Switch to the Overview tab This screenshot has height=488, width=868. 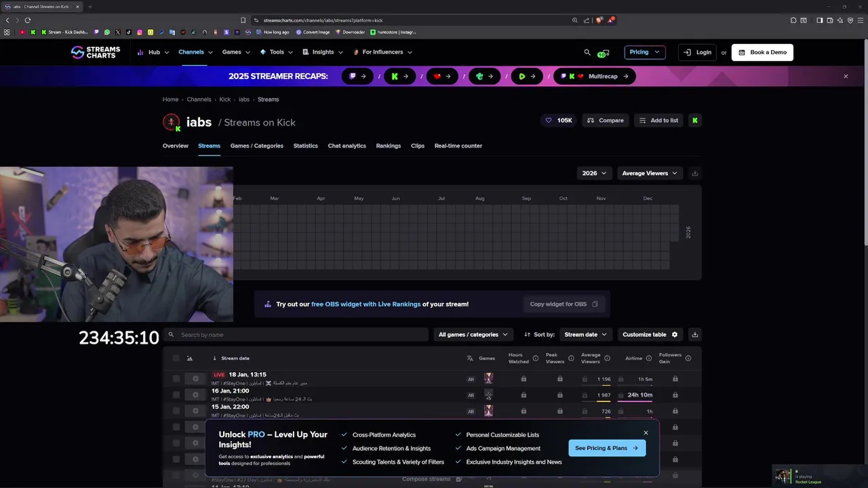(176, 146)
